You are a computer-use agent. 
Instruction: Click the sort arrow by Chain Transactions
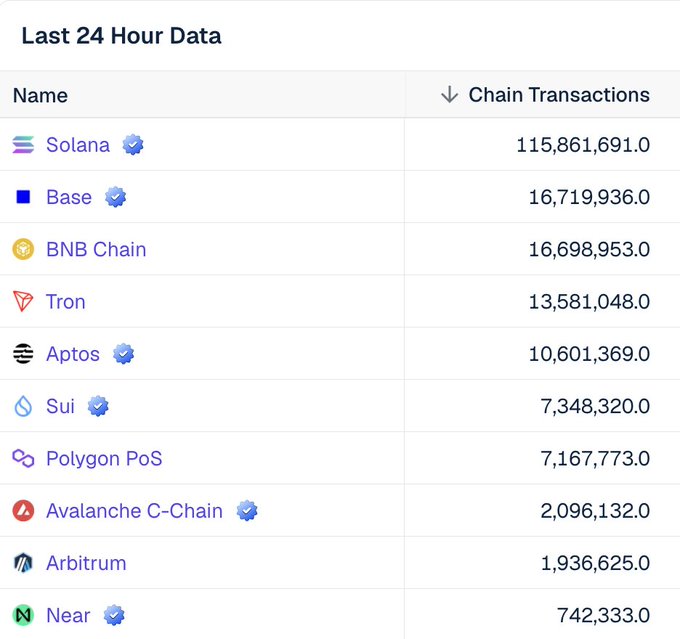tap(450, 95)
